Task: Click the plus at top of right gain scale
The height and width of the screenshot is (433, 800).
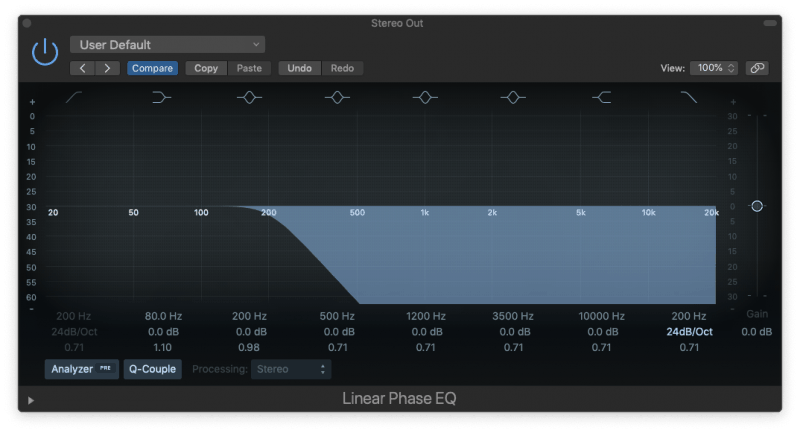Action: pyautogui.click(x=733, y=102)
